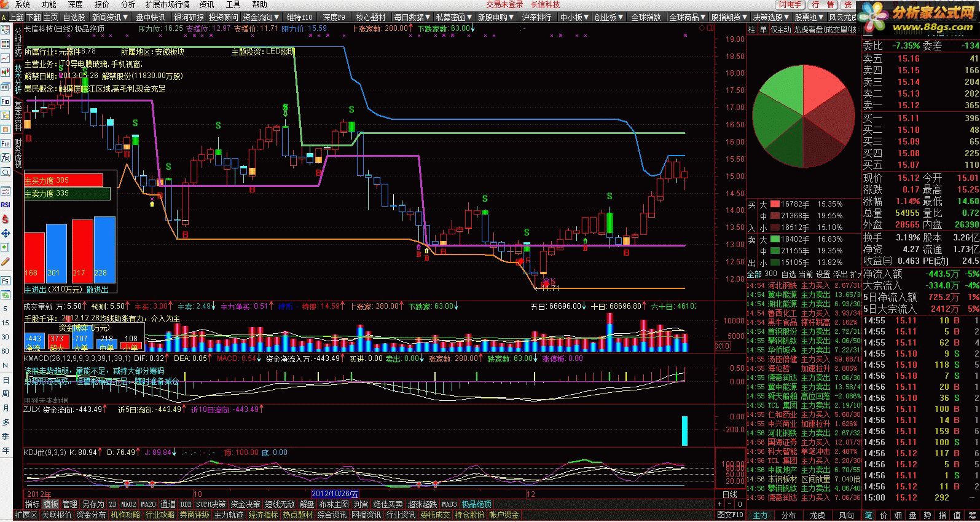
Task: Click the wave chart icon in left sidebar
Action: tap(7, 191)
